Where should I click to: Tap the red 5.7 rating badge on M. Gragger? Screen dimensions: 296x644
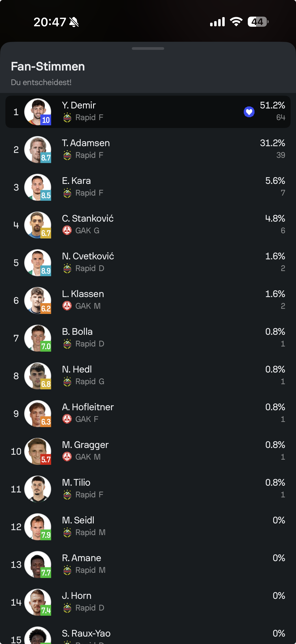46,459
